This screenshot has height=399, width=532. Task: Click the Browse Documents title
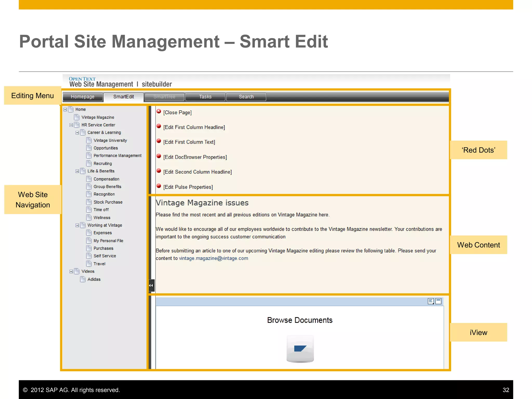[300, 320]
